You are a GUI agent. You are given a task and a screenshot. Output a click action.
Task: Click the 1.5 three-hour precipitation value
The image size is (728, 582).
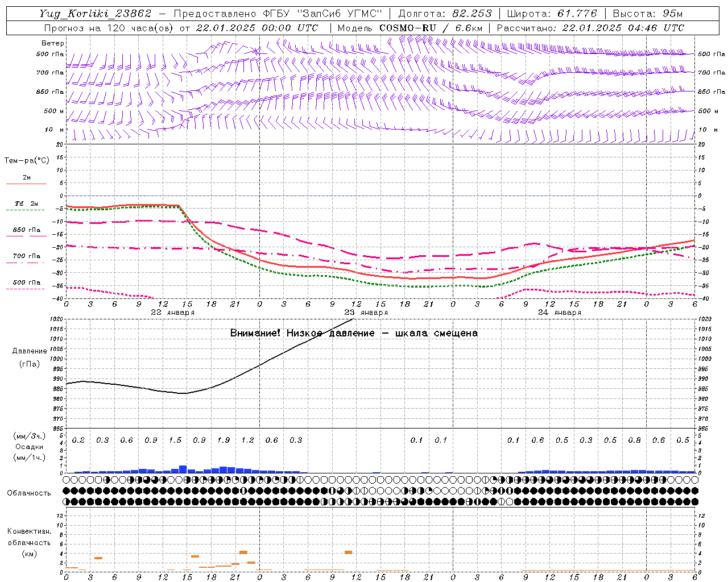(175, 440)
